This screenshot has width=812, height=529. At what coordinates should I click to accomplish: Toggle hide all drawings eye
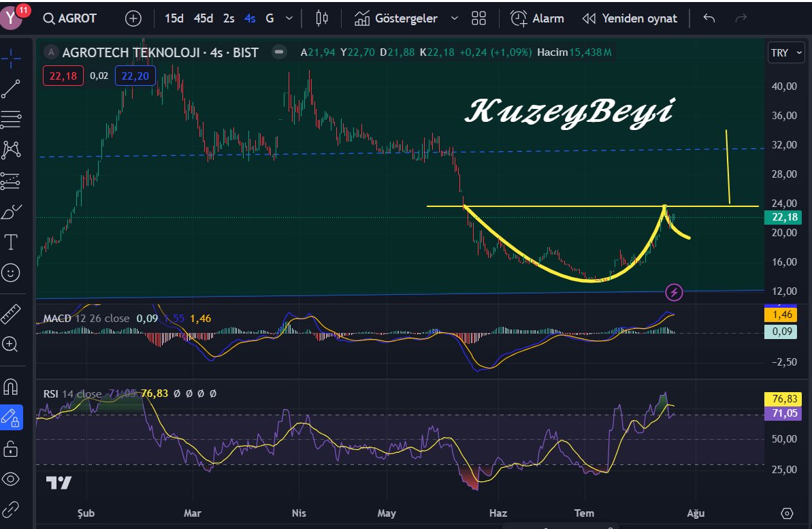tap(11, 479)
